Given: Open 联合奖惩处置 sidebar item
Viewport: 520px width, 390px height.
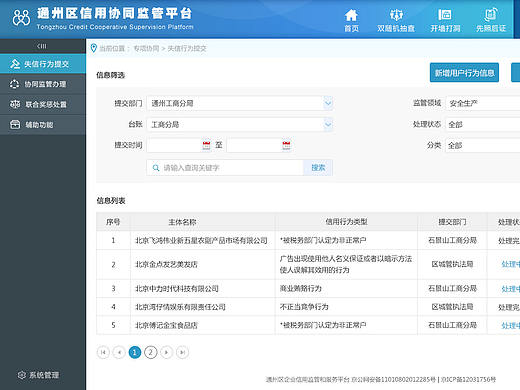Looking at the screenshot, I should point(43,104).
